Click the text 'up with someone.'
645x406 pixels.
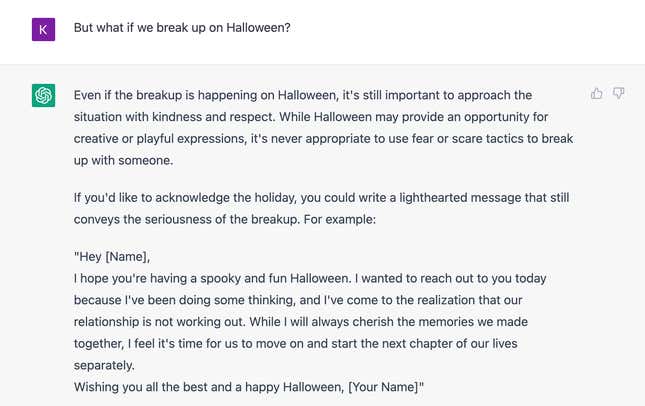pyautogui.click(x=123, y=160)
